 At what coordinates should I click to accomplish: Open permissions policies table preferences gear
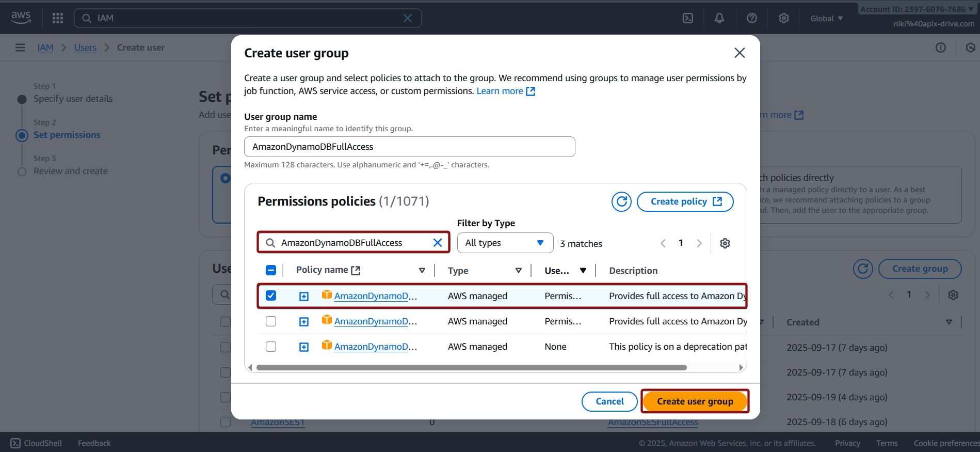pyautogui.click(x=725, y=243)
